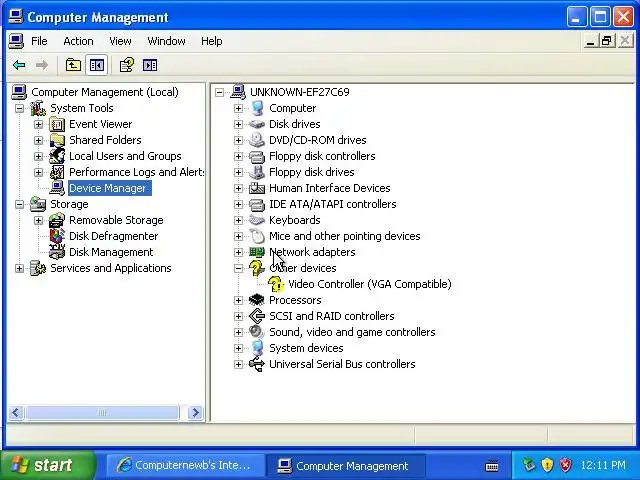Click the Disk Defragmenter icon
The height and width of the screenshot is (480, 640).
[x=57, y=236]
